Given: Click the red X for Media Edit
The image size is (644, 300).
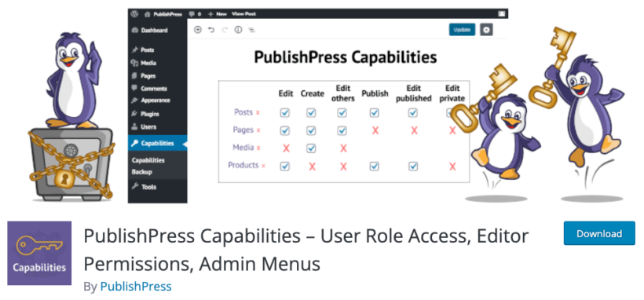Looking at the screenshot, I should 287,148.
